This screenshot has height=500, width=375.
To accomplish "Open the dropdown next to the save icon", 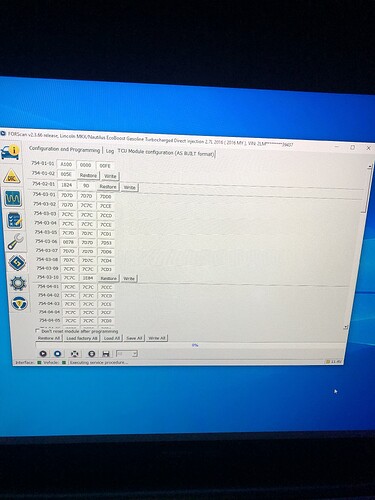I will [127, 354].
